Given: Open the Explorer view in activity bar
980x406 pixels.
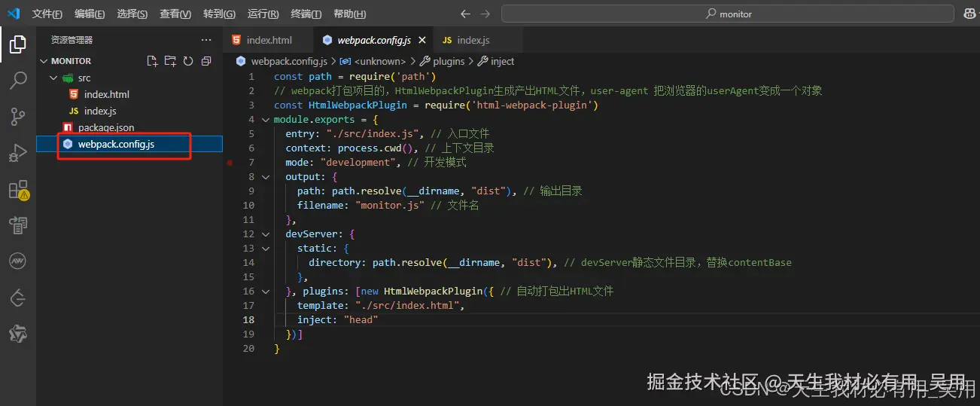Looking at the screenshot, I should point(17,44).
